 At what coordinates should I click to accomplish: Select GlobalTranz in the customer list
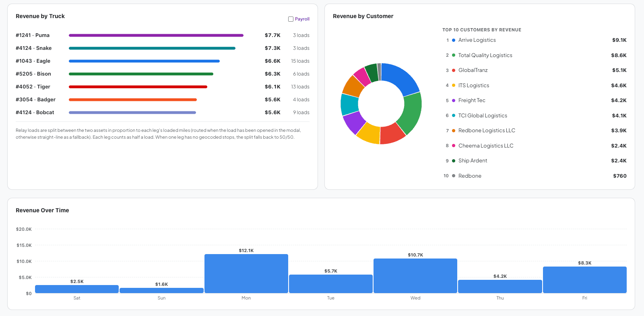pos(473,70)
